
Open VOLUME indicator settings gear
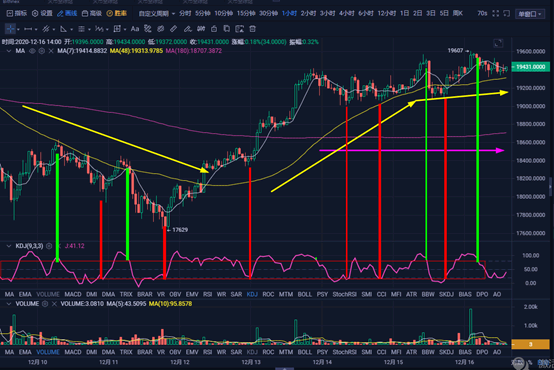point(45,304)
